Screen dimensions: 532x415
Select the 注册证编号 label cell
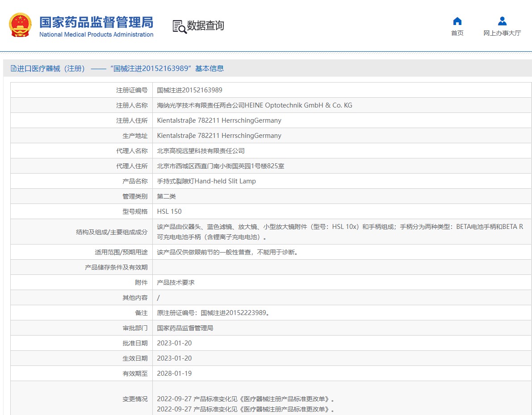click(132, 90)
